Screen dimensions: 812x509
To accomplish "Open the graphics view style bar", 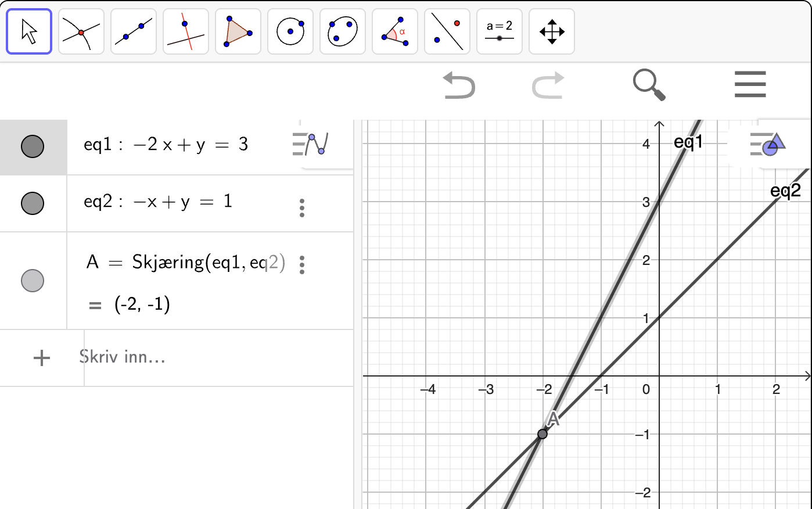I will point(767,144).
